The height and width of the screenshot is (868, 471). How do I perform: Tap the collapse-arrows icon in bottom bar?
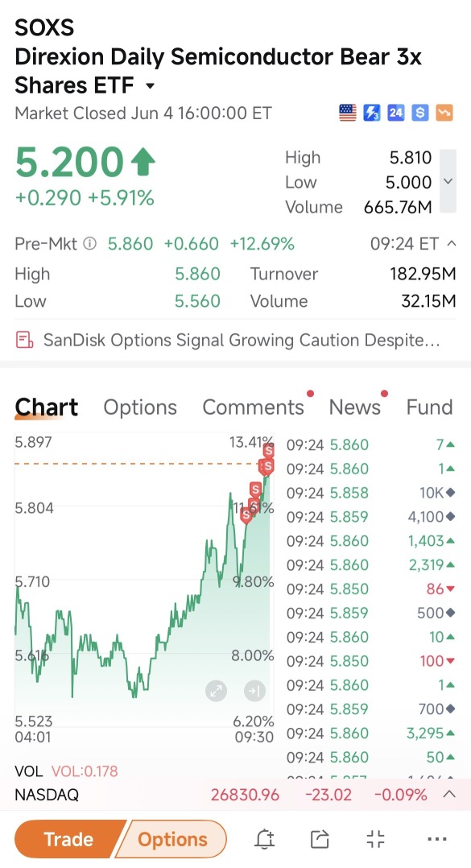[x=376, y=839]
